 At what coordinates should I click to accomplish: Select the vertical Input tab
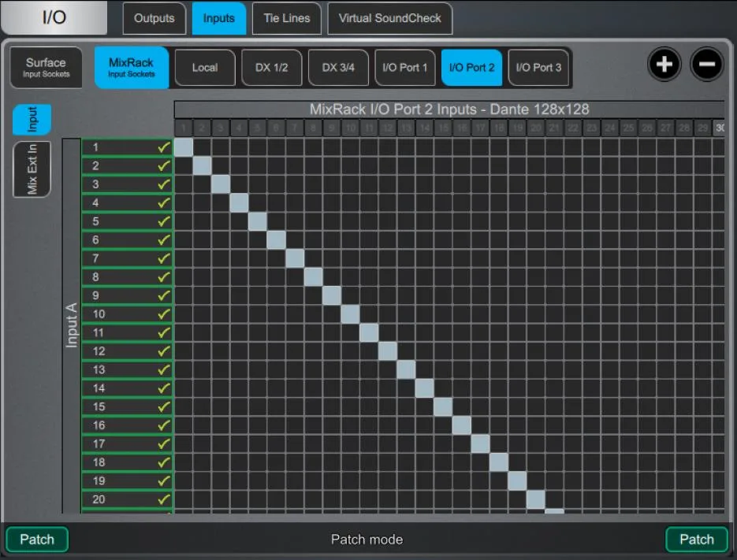[32, 120]
